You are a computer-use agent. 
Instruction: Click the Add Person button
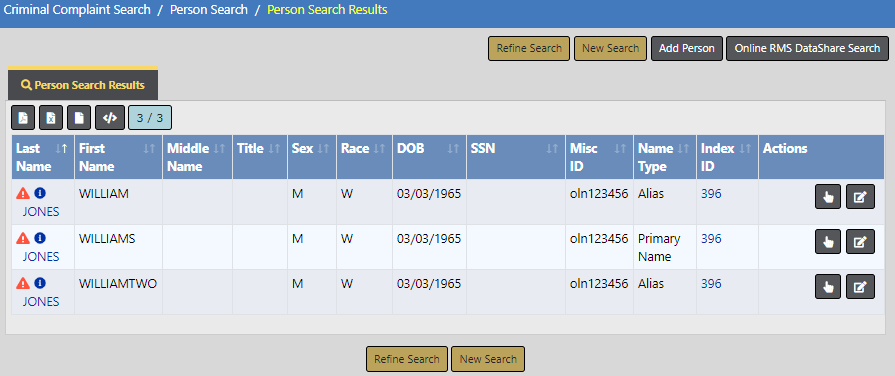pyautogui.click(x=687, y=48)
